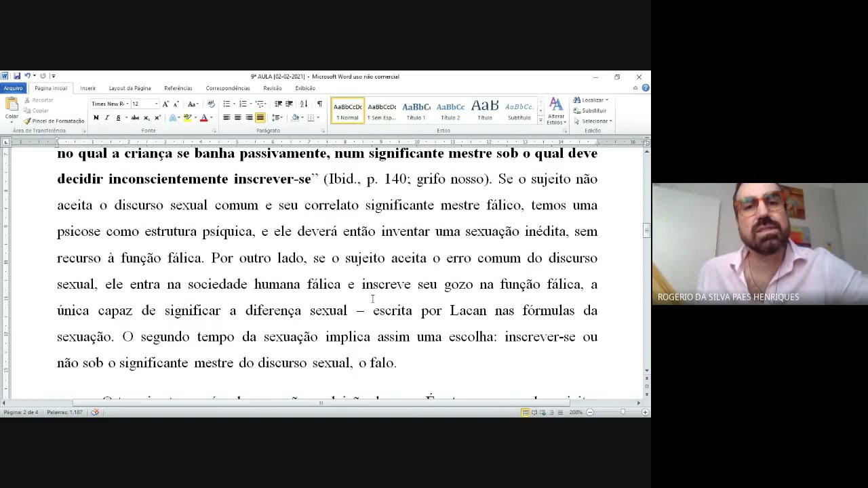Click the clear formatting icon
868x488 pixels.
coord(210,104)
